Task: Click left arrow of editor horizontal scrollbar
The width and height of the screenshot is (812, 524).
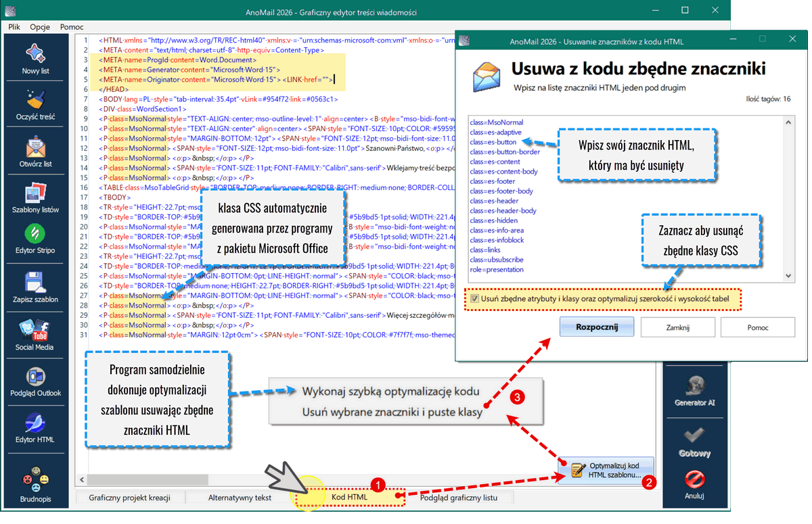Action: tap(83, 479)
